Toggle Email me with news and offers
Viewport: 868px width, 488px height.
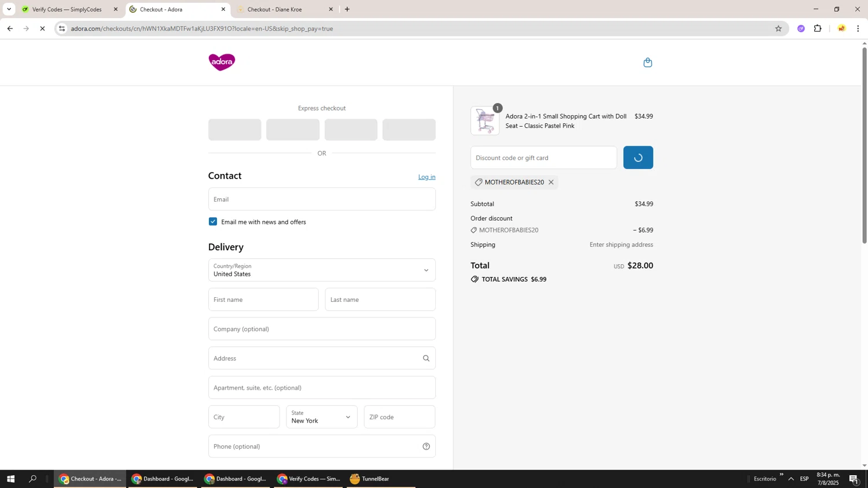(x=213, y=221)
